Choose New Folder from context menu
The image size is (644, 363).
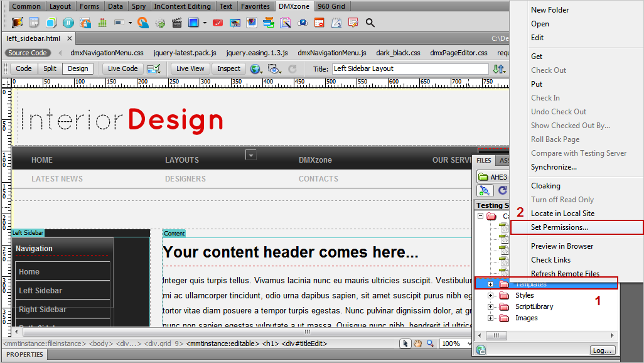550,10
